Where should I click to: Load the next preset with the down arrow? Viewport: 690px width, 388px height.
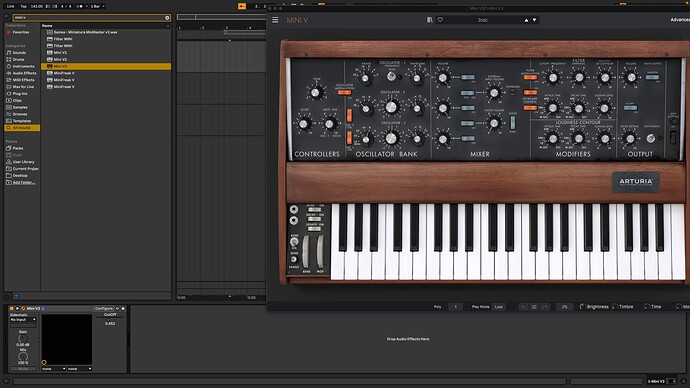click(x=535, y=20)
